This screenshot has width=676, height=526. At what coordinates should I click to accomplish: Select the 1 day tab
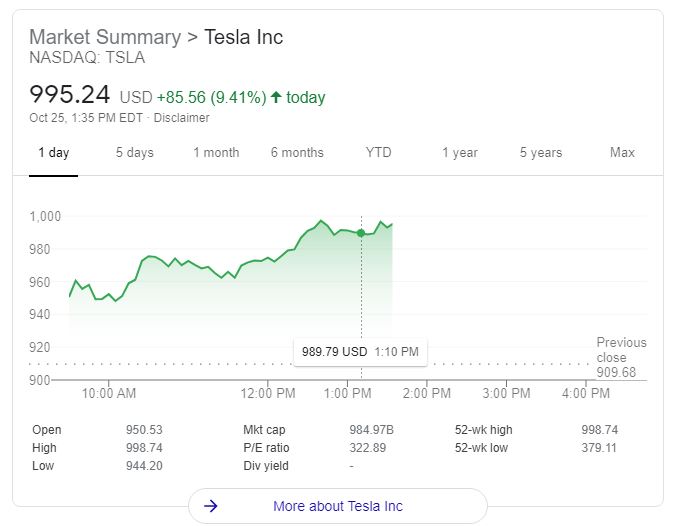(x=53, y=153)
